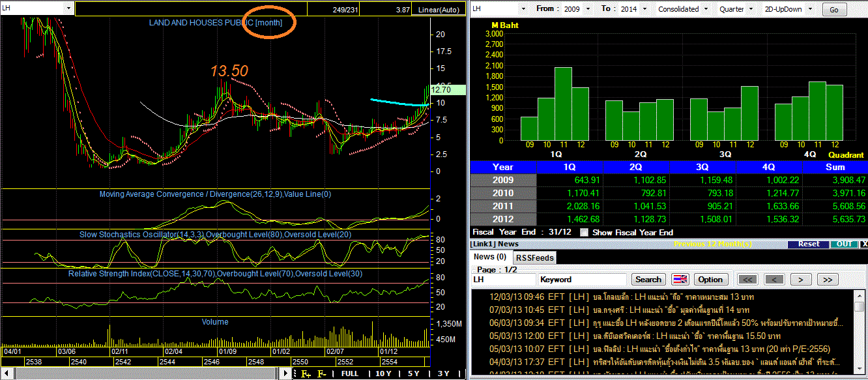The image size is (868, 380).
Task: Click the OUT button in news header
Action: [x=844, y=244]
